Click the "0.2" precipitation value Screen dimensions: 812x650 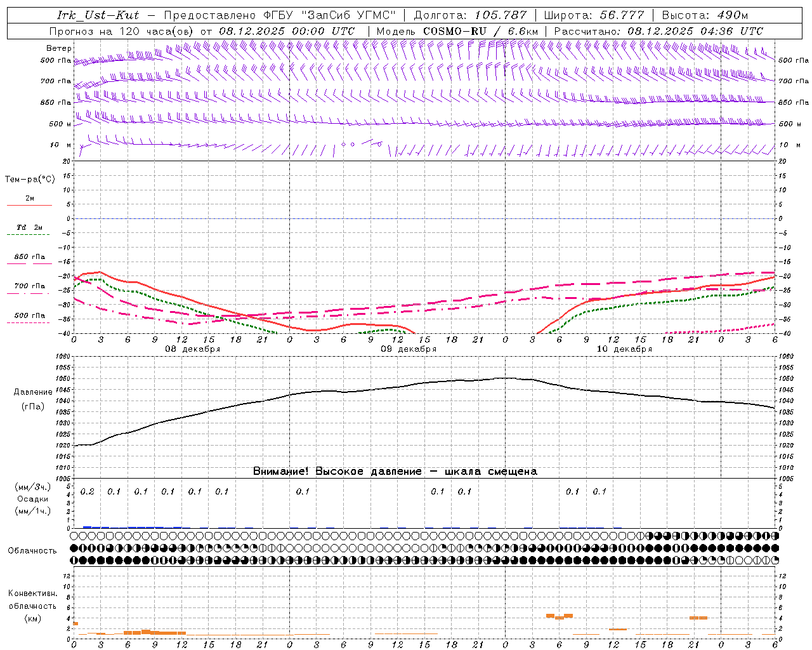click(87, 492)
